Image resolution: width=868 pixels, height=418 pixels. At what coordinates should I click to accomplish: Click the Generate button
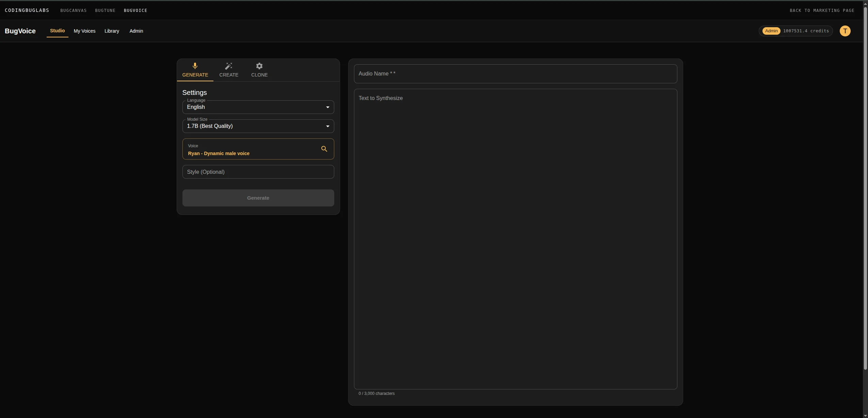pos(258,198)
